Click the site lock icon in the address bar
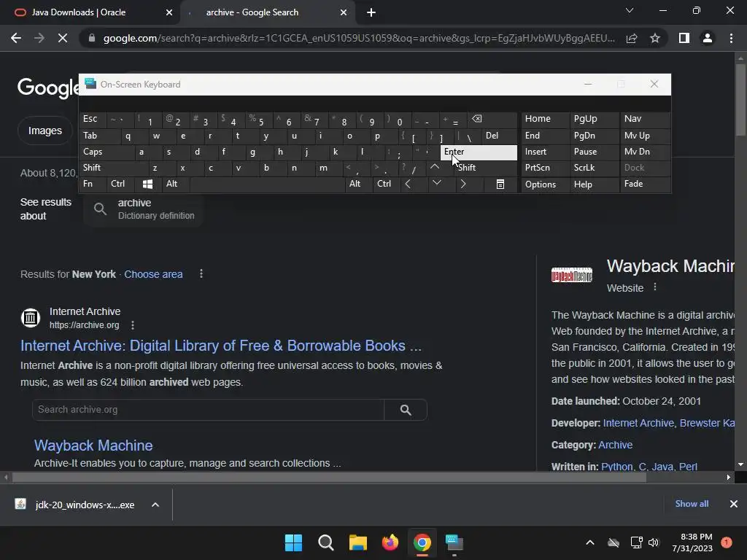This screenshot has height=560, width=747. [92, 38]
